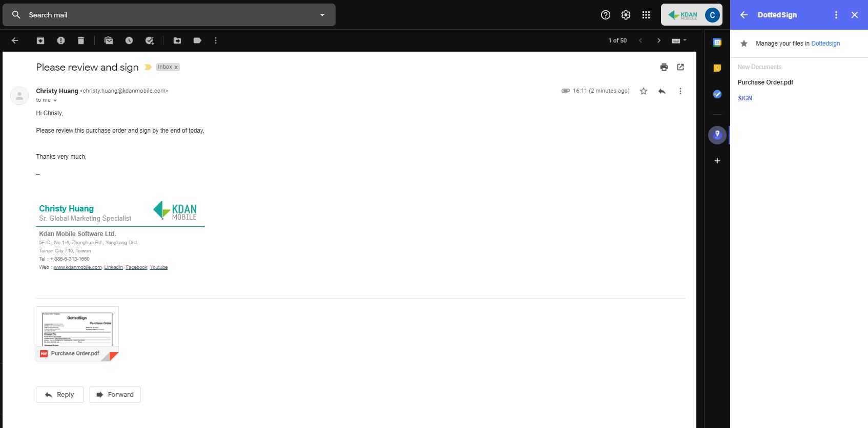Archive this email
Image resolution: width=868 pixels, height=428 pixels.
(40, 40)
